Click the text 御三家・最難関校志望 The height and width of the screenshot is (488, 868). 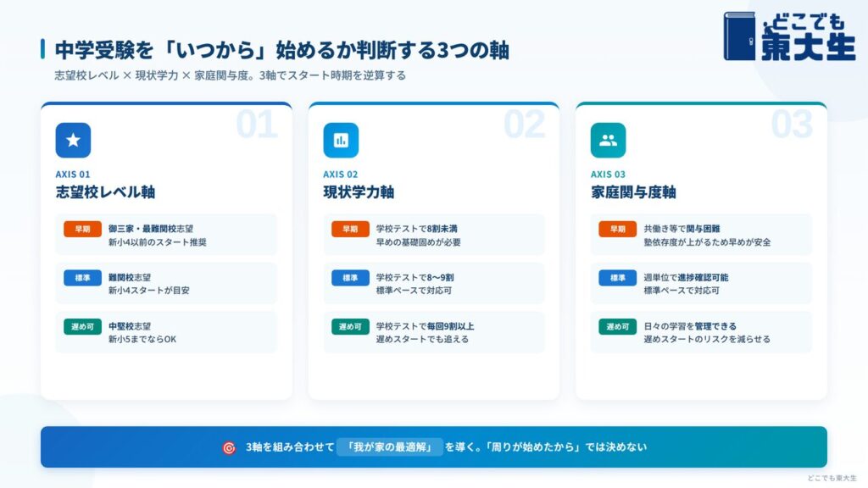(151, 229)
